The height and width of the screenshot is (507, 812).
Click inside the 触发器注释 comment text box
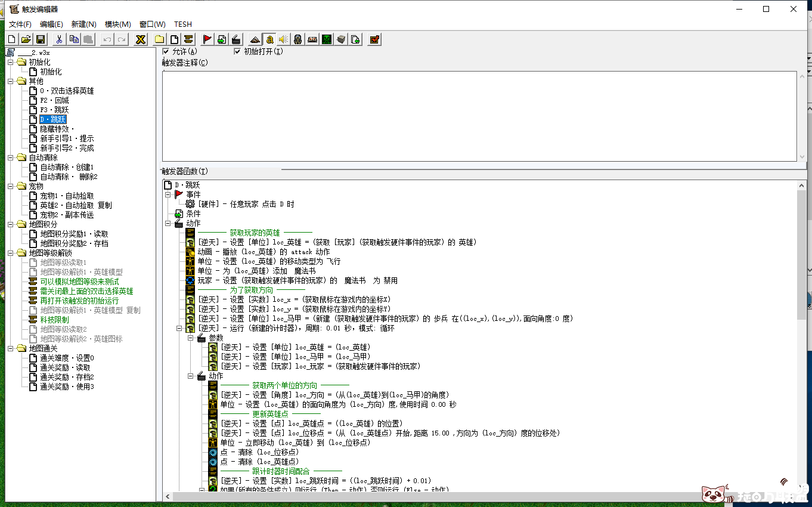[x=477, y=116]
